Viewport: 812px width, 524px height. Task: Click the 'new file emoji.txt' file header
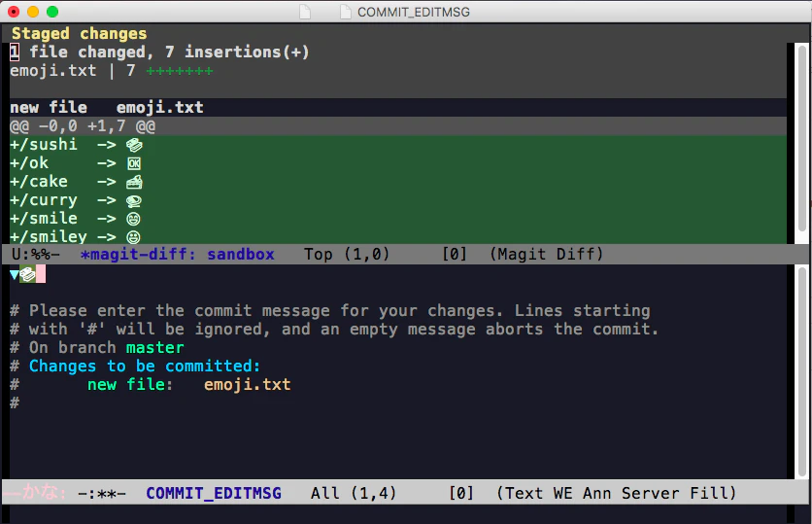(107, 107)
